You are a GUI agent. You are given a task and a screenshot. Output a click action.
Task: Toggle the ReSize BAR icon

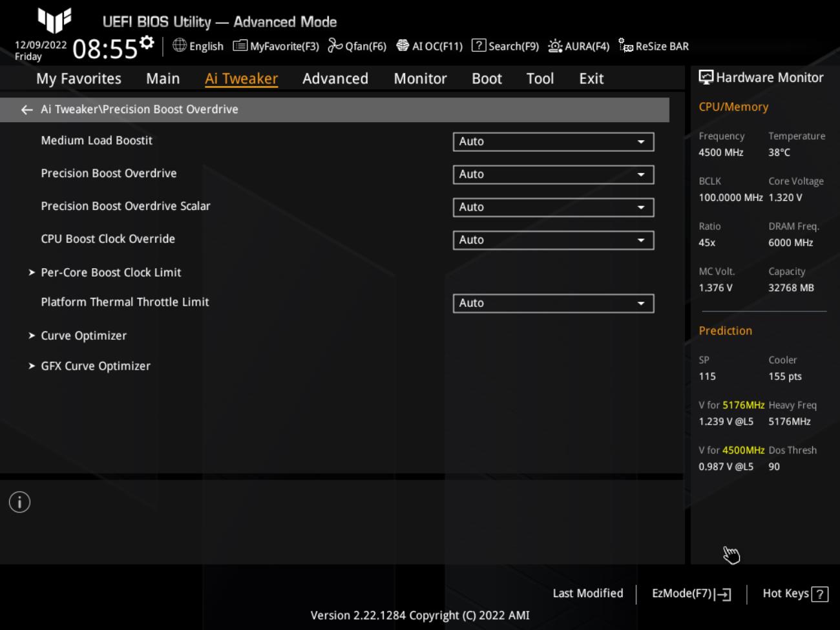coord(625,45)
